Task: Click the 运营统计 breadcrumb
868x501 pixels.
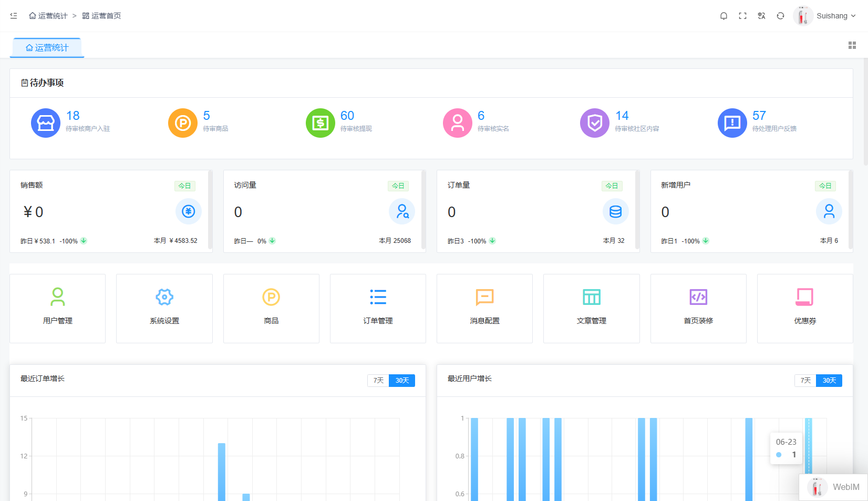Action: (x=48, y=16)
